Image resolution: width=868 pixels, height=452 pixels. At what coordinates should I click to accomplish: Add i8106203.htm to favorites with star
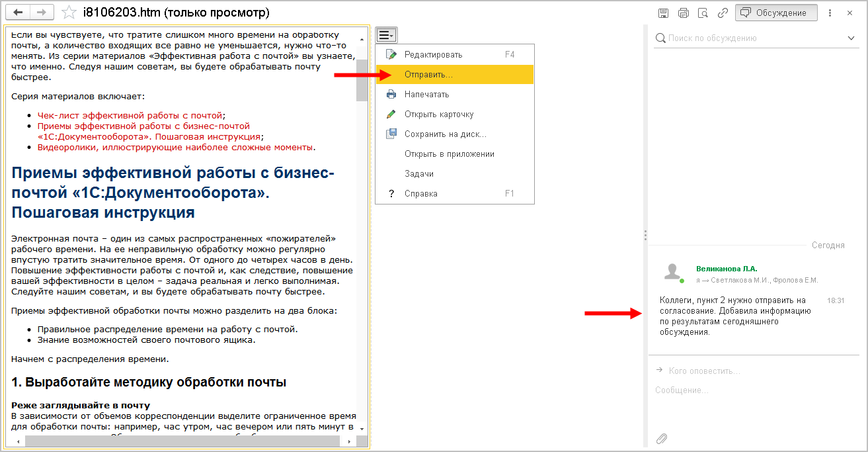[x=67, y=13]
